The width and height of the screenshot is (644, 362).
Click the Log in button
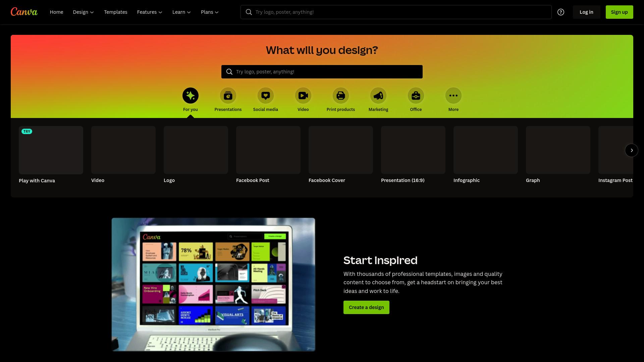[x=586, y=12]
